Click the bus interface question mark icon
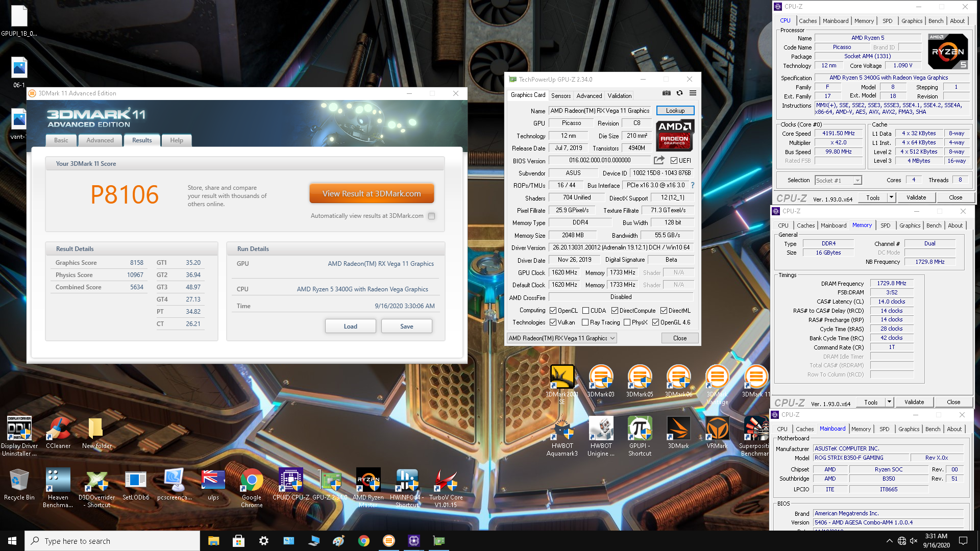 tap(693, 185)
